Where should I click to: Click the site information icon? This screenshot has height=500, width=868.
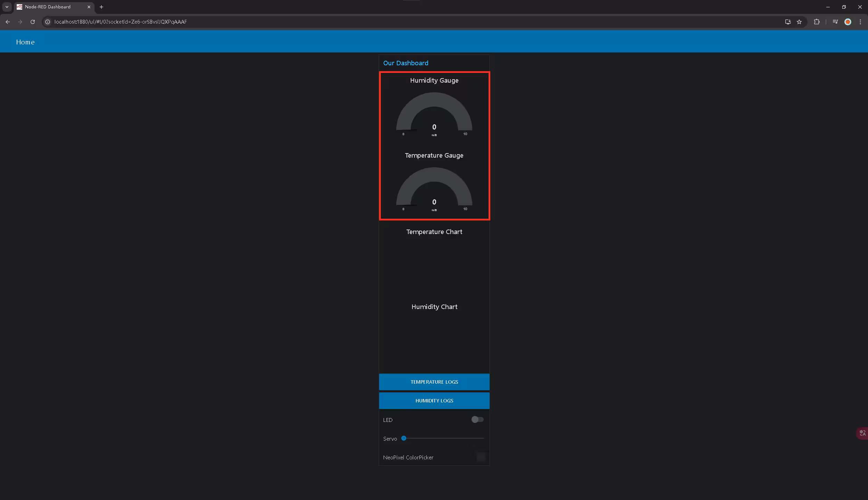[48, 22]
